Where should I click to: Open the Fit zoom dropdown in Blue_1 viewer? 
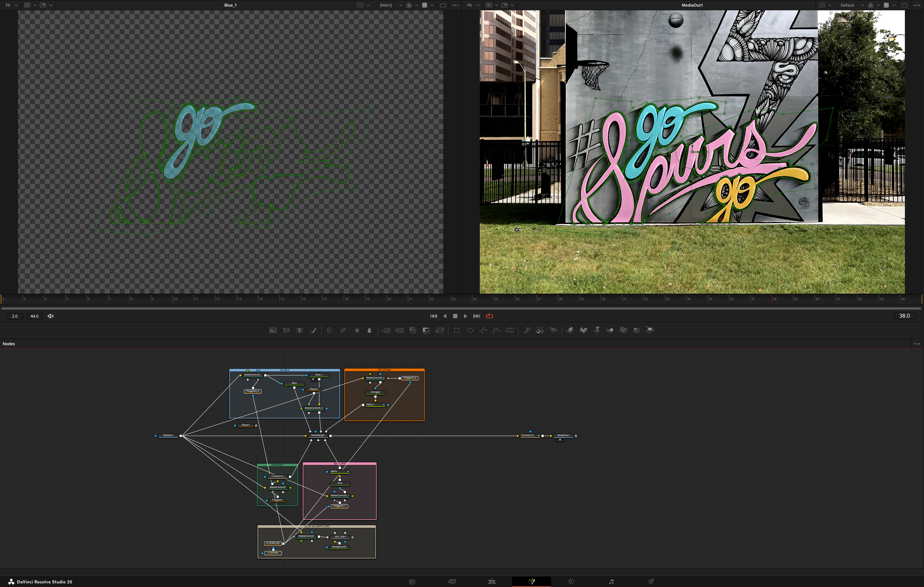pos(11,5)
